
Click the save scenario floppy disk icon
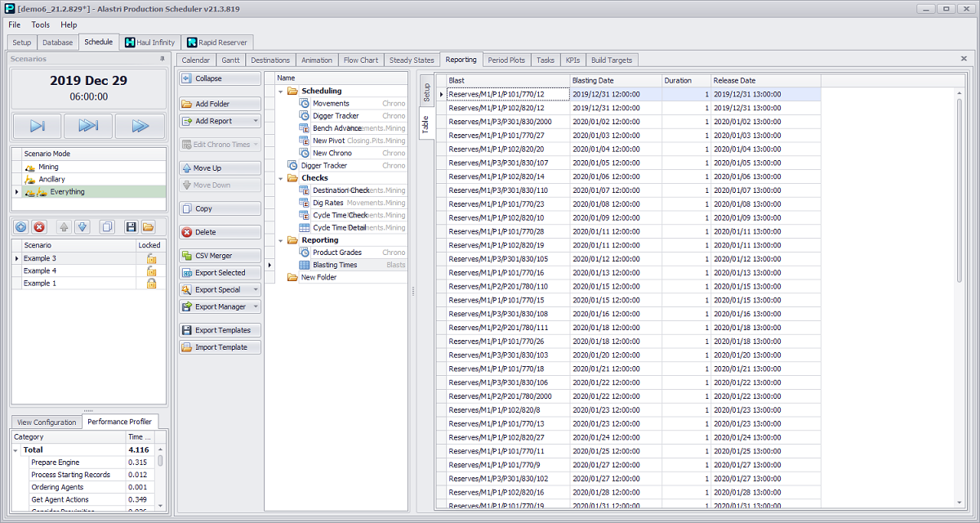pyautogui.click(x=131, y=227)
